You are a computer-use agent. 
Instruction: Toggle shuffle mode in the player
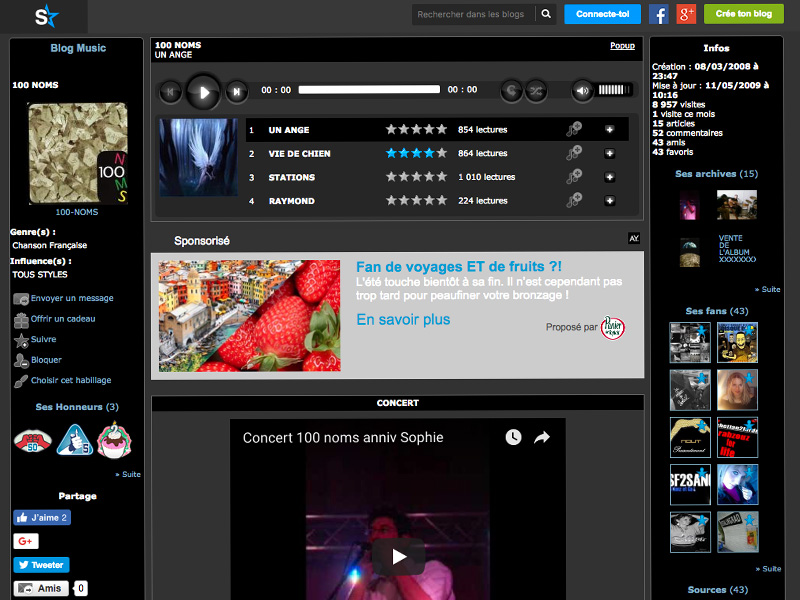pyautogui.click(x=536, y=90)
